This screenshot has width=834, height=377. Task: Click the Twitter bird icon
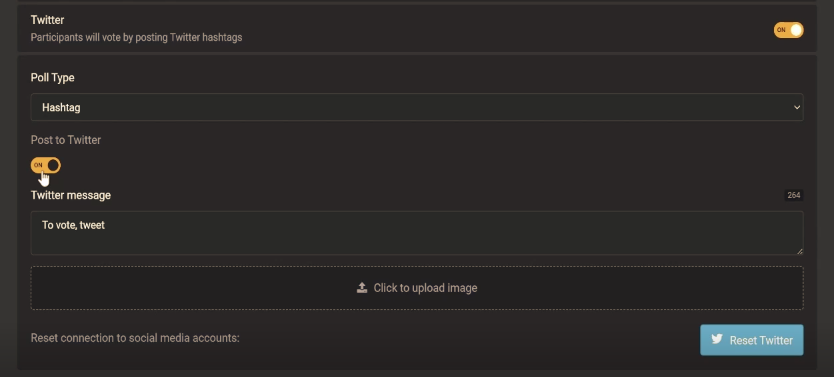717,339
